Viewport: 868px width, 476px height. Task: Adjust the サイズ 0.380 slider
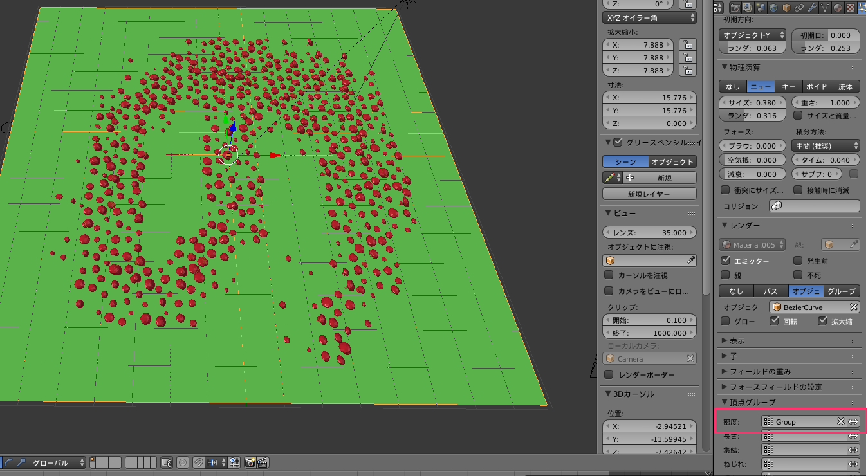click(x=752, y=103)
